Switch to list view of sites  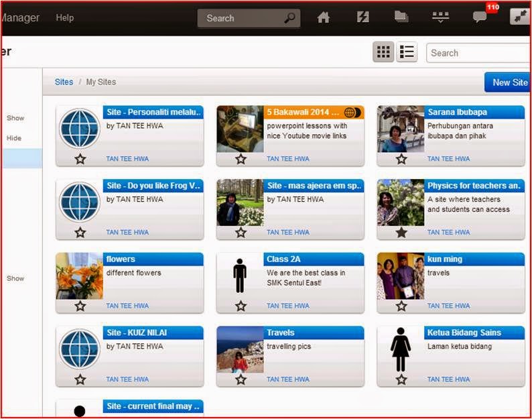[407, 52]
